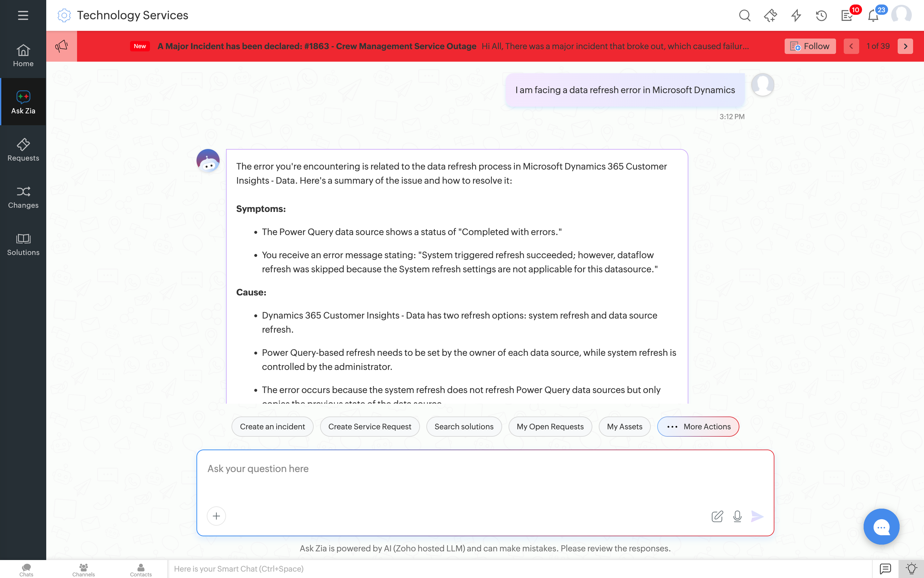Open the global search

click(x=745, y=15)
